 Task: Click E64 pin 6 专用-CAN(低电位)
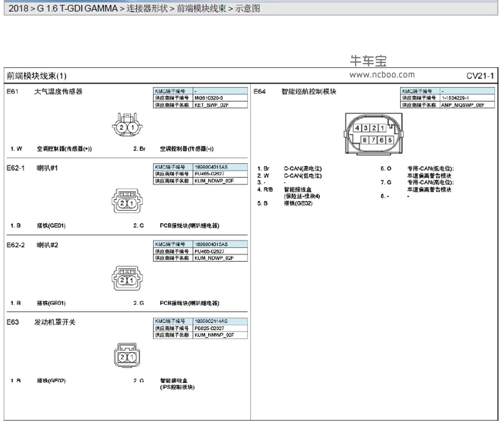pos(417,172)
